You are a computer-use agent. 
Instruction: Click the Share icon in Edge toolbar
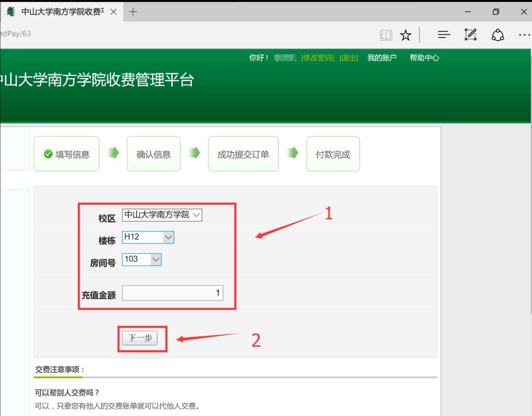click(x=497, y=35)
